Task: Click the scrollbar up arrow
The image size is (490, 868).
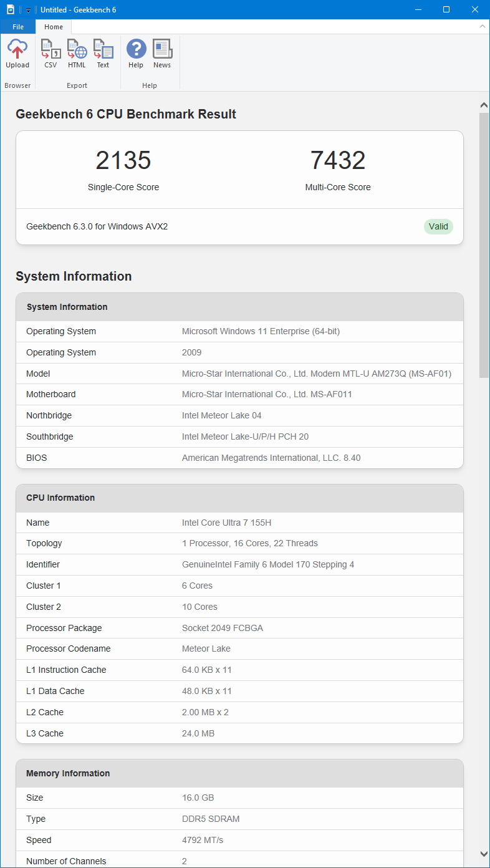Action: (x=484, y=105)
